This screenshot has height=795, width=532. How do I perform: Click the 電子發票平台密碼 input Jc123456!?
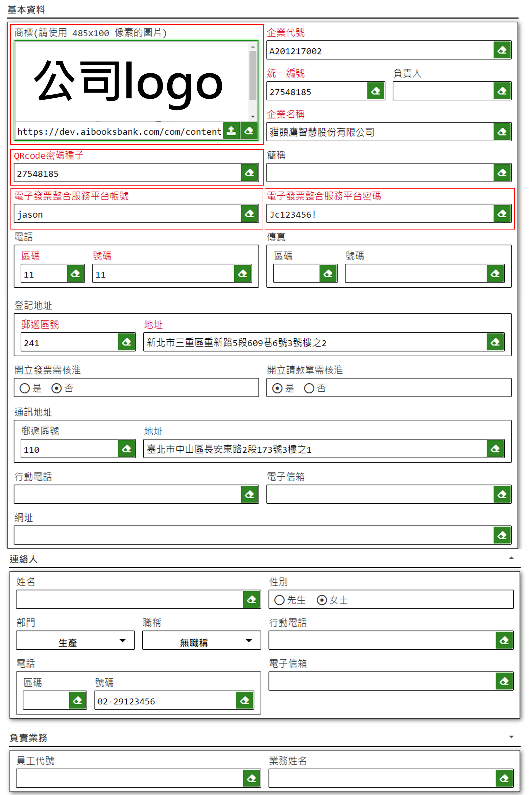(380, 213)
